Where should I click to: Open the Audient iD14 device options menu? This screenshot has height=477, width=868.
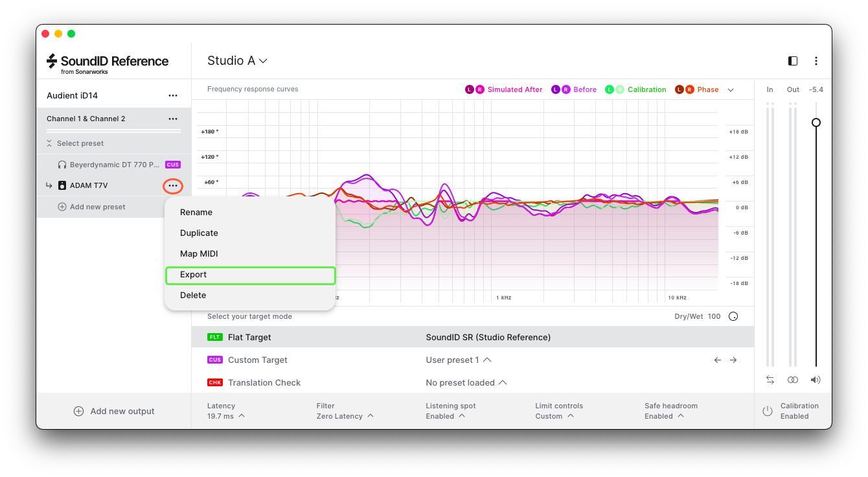[x=173, y=96]
